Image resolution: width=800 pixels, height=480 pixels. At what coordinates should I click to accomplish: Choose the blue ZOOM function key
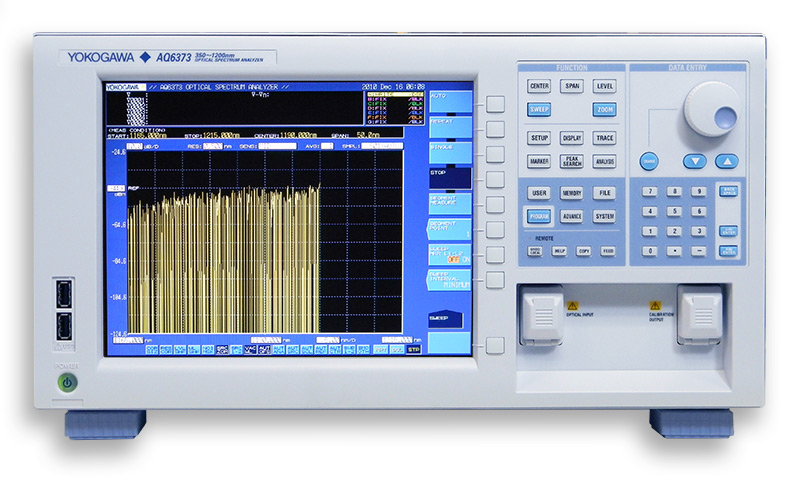605,109
